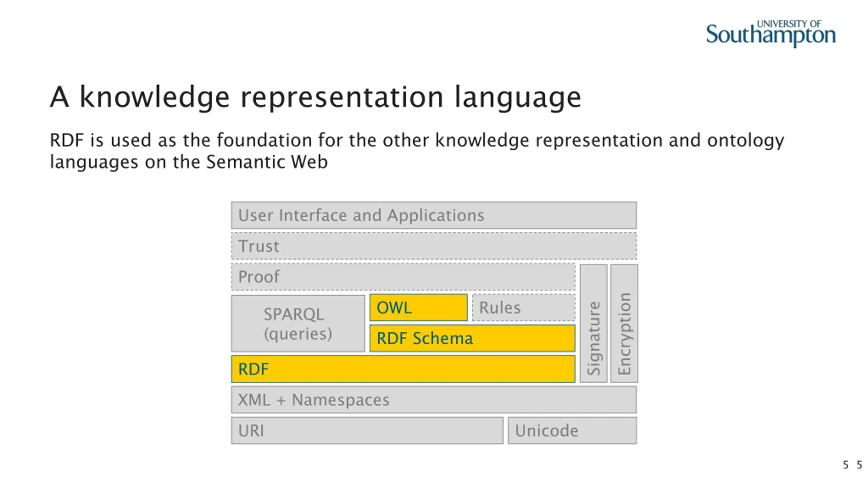
Task: Click 'UNIVERSITY OF' text in the logo
Action: pyautogui.click(x=789, y=24)
